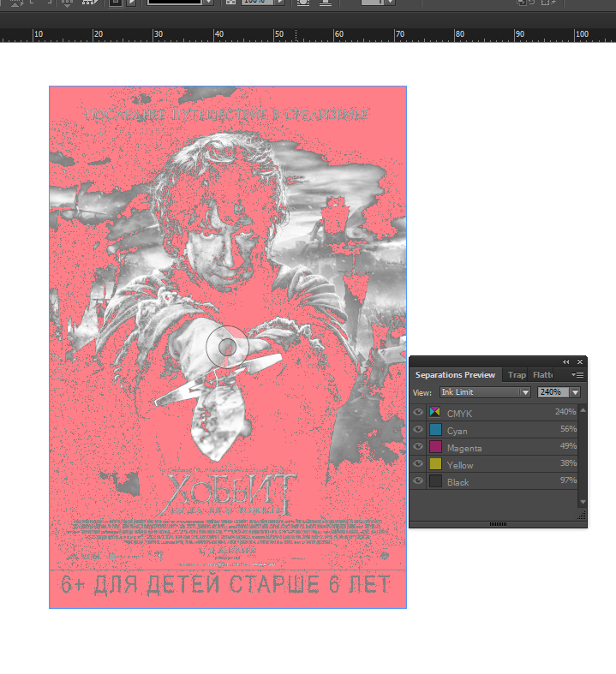Click the Cyan color swatch

click(435, 429)
